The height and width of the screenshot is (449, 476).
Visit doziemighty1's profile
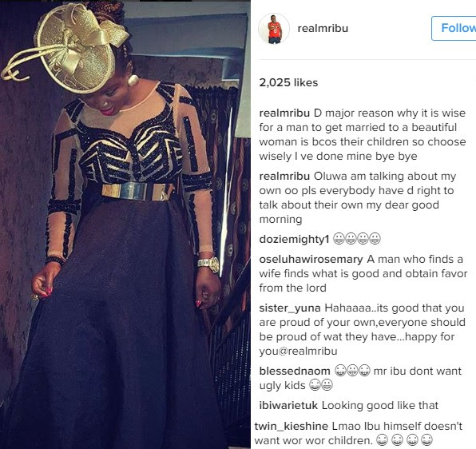point(294,239)
